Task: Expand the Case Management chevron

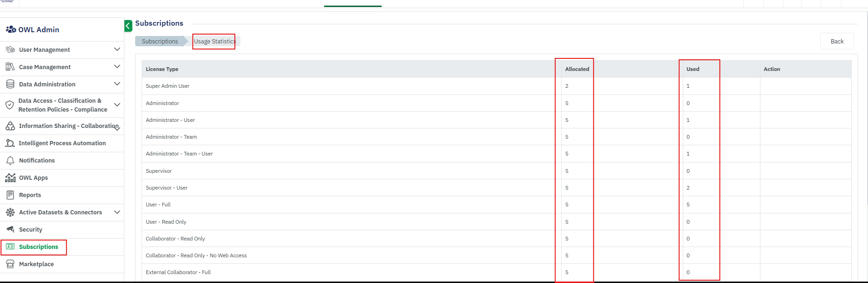Action: click(x=117, y=67)
